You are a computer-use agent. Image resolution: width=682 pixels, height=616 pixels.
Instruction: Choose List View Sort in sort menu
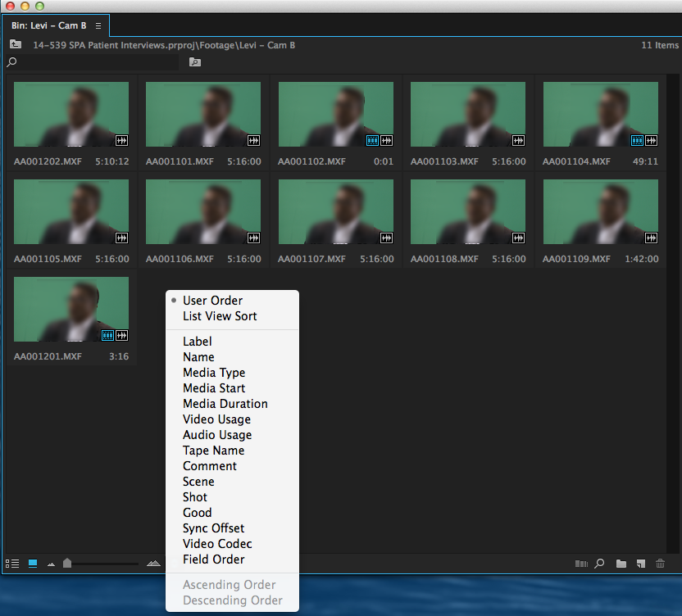[x=232, y=316]
